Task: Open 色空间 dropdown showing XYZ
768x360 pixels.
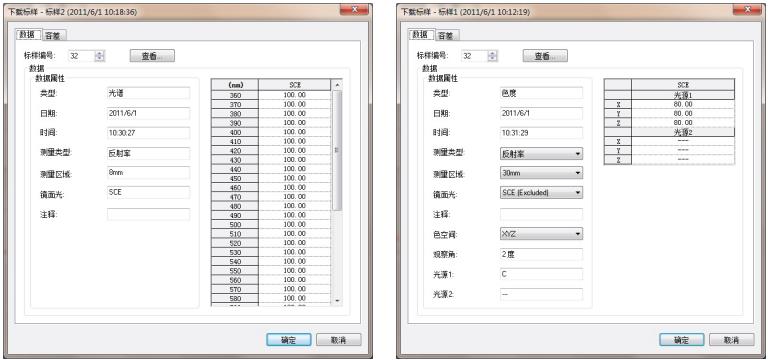Action: [x=541, y=234]
